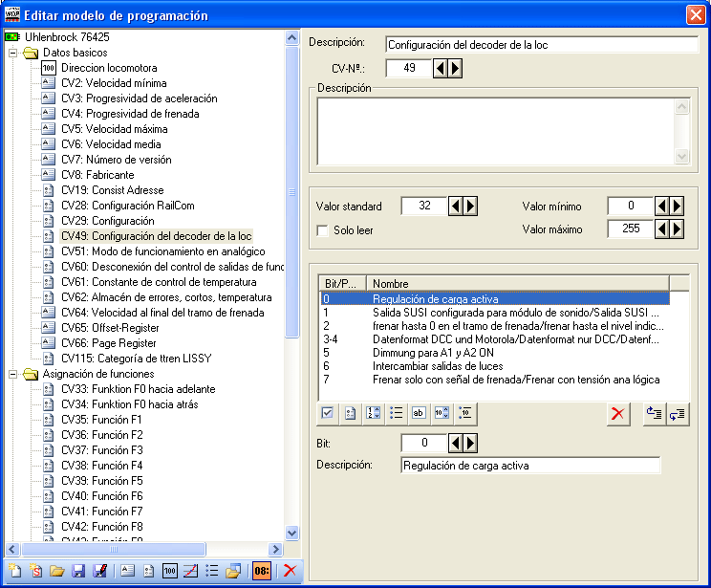This screenshot has width=711, height=588.
Task: Click the 'Bit/P...' column header
Action: [x=342, y=284]
